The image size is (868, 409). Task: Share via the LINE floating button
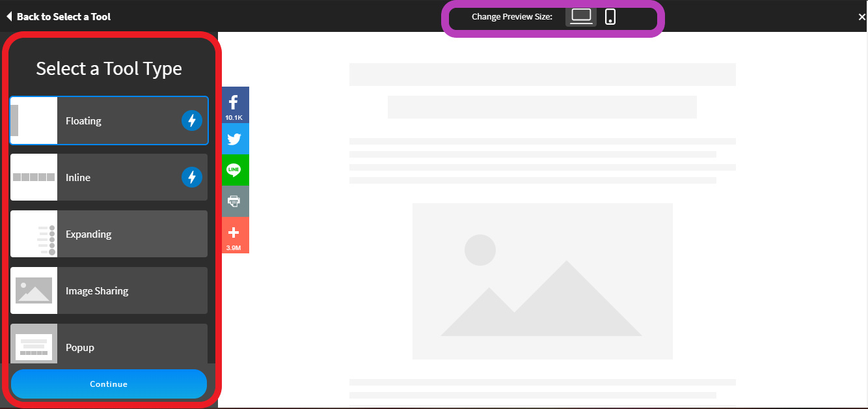(x=234, y=170)
